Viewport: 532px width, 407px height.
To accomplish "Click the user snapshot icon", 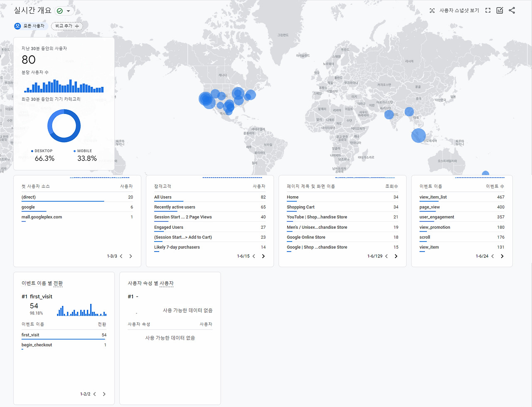I will click(432, 10).
